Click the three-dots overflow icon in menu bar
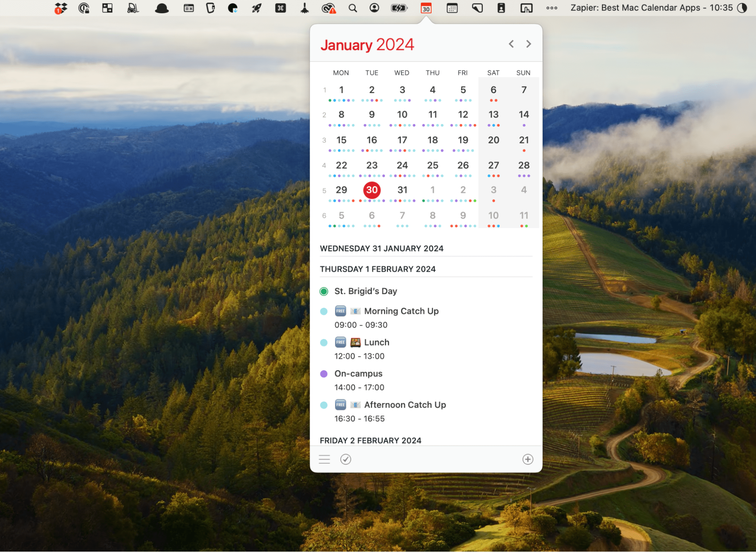The image size is (756, 552). click(x=551, y=8)
